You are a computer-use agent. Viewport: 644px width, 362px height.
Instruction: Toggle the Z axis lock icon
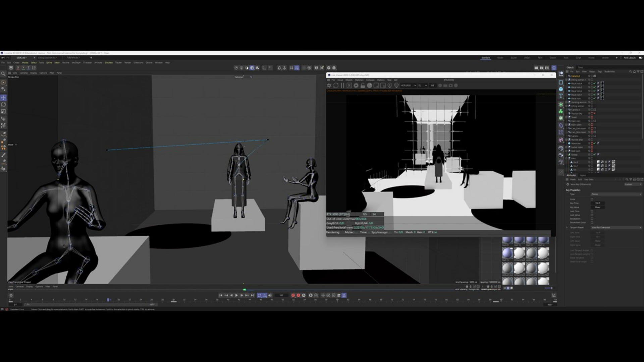coord(28,68)
